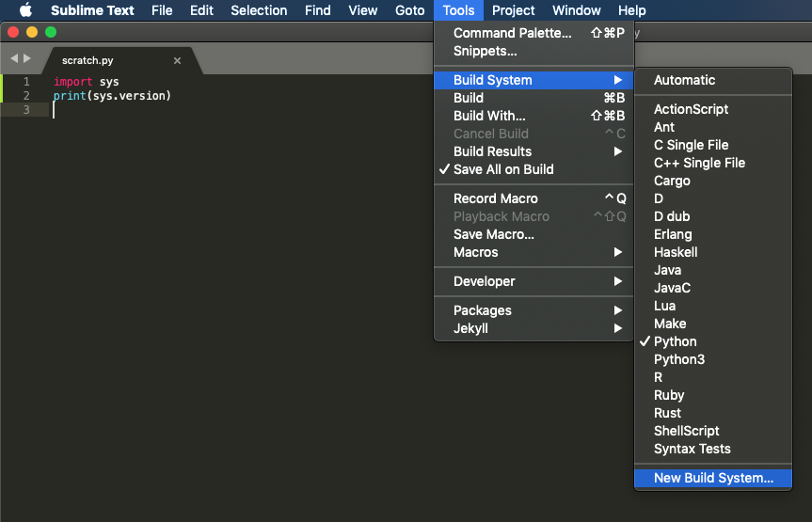Select Syntax Tests build system
Screen dimensions: 812x522
coord(713,449)
